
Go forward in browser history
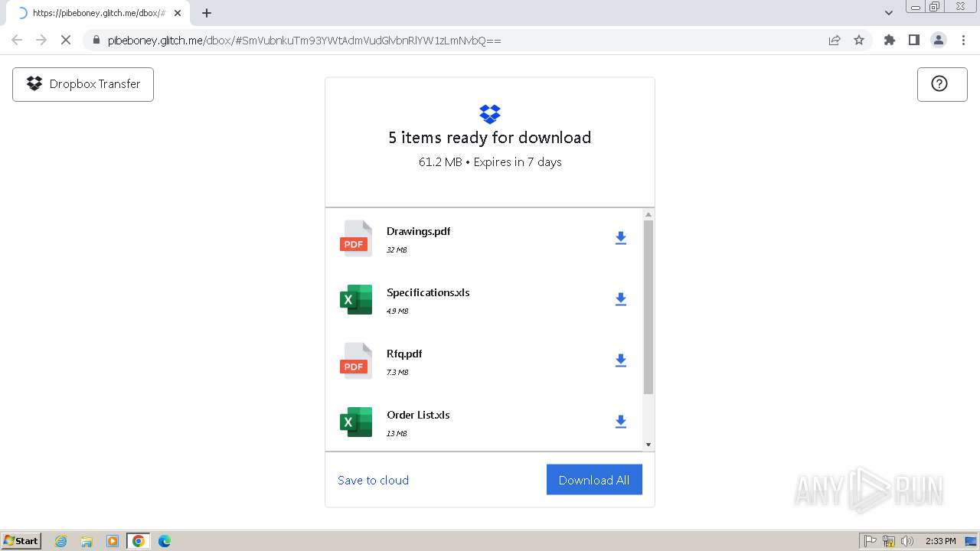click(41, 40)
